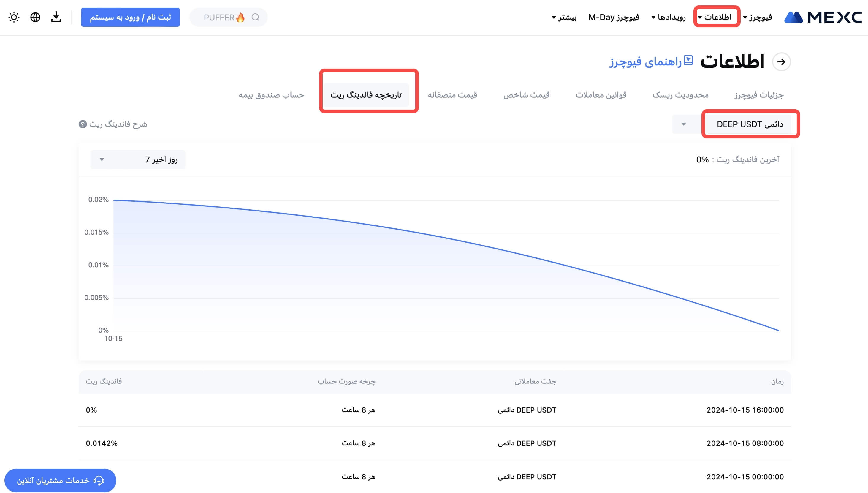Open the راهنمای فیوچرز link
Viewport: 868px width, 493px height.
646,62
